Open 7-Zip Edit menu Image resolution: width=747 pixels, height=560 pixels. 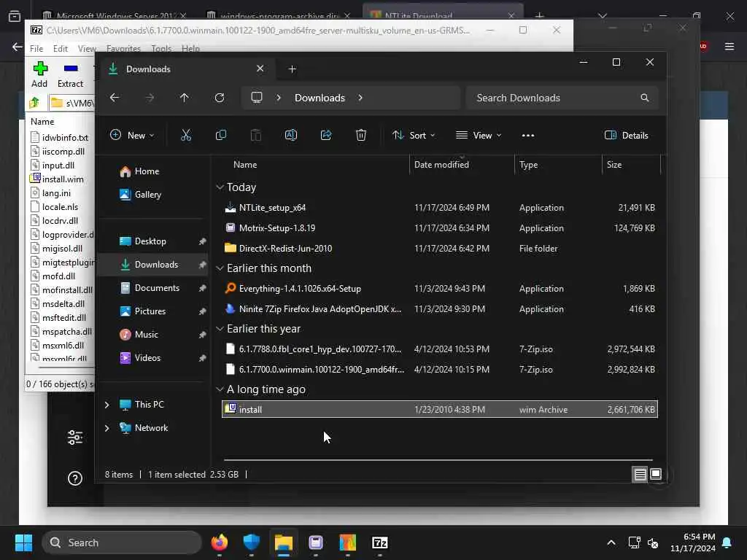tap(60, 49)
